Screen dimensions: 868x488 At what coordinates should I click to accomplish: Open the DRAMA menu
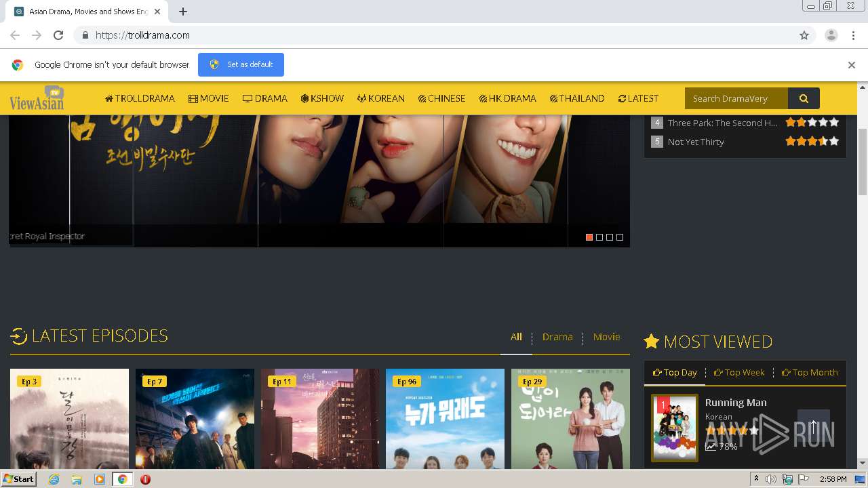pyautogui.click(x=265, y=98)
